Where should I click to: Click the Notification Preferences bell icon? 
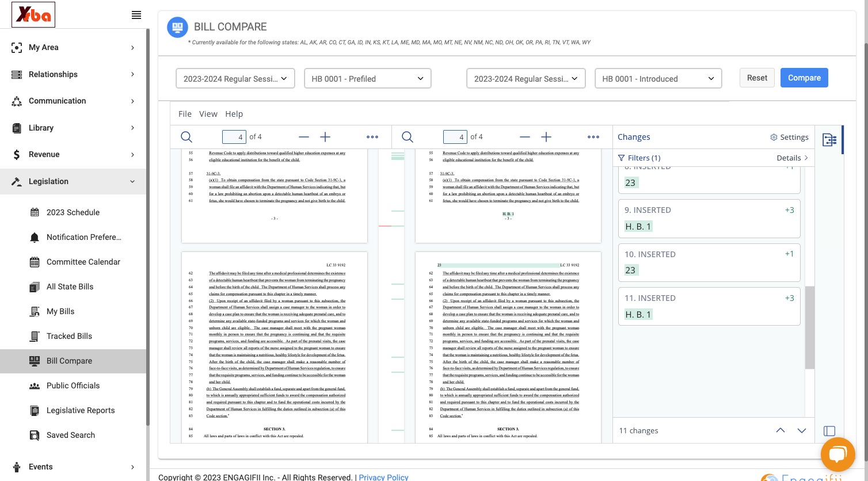coord(35,237)
